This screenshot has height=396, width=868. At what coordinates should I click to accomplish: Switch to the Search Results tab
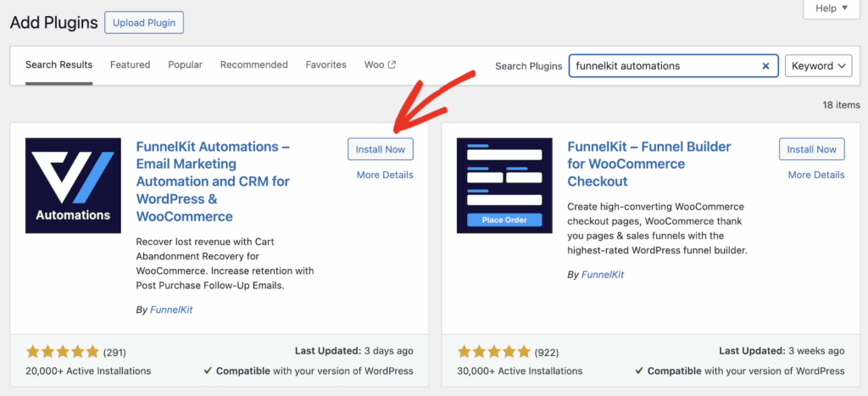point(58,64)
